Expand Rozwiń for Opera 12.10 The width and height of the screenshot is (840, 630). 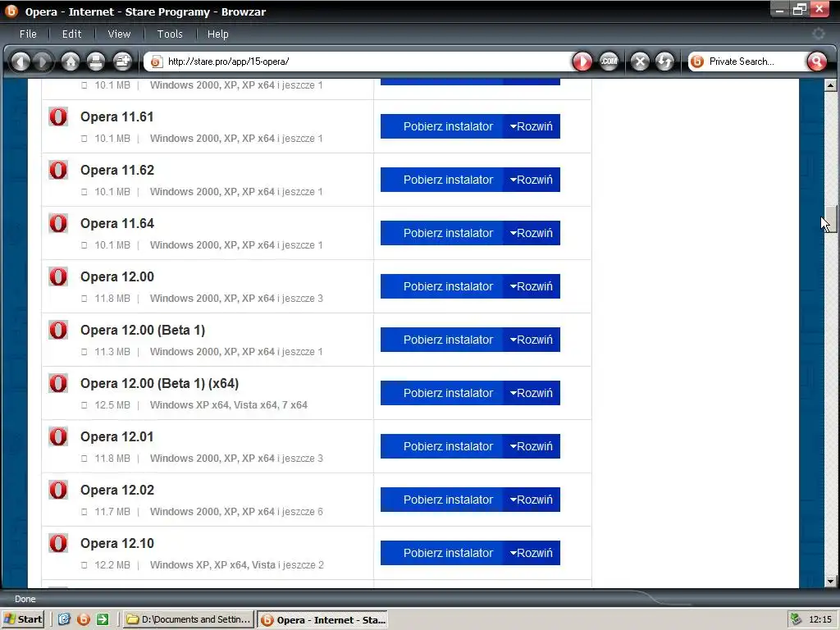532,553
